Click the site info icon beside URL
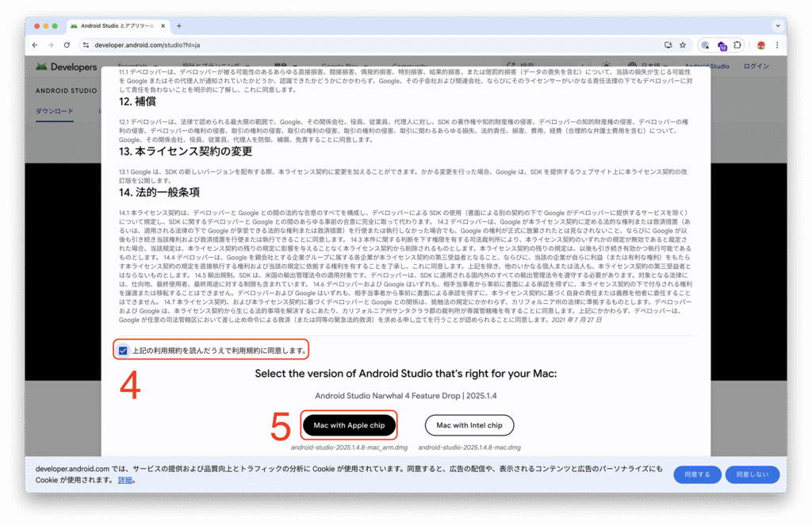This screenshot has height=526, width=812. (x=85, y=45)
